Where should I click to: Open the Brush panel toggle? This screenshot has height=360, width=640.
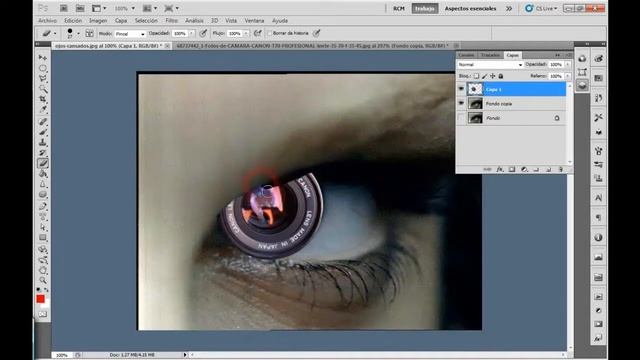tap(89, 33)
